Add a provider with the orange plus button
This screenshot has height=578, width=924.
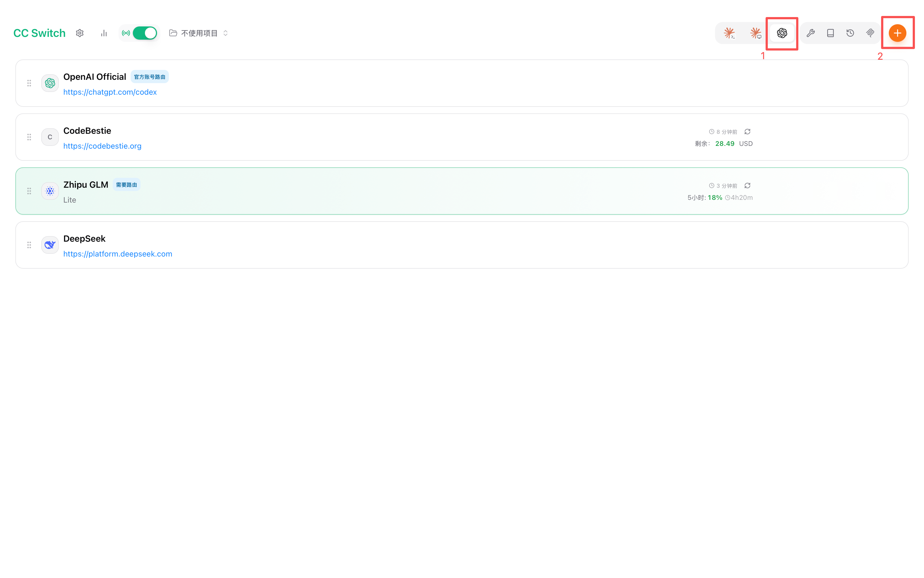click(897, 33)
